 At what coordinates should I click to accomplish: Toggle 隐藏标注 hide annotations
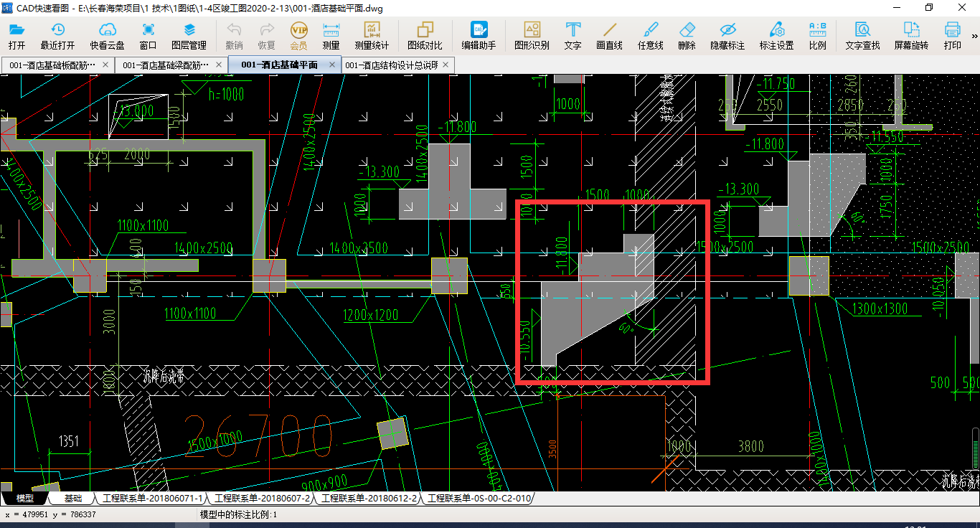(727, 36)
